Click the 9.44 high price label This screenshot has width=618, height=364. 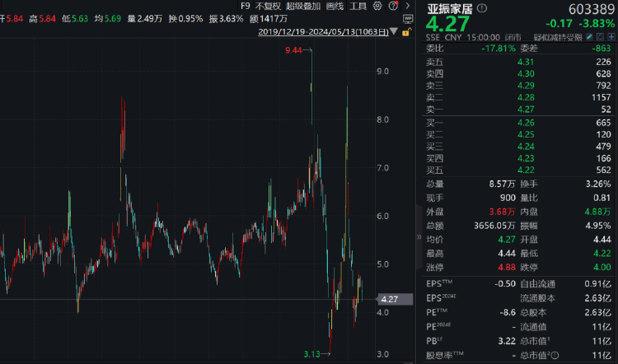(293, 50)
